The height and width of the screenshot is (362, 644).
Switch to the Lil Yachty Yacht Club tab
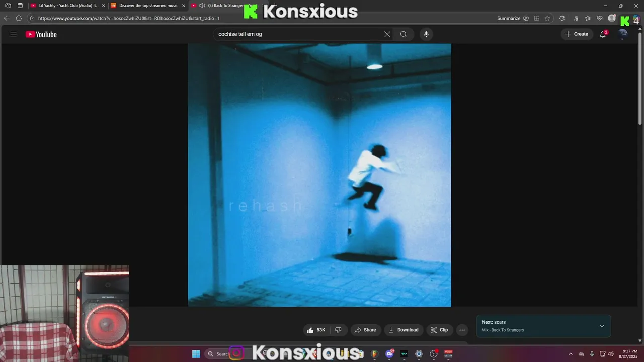click(67, 6)
